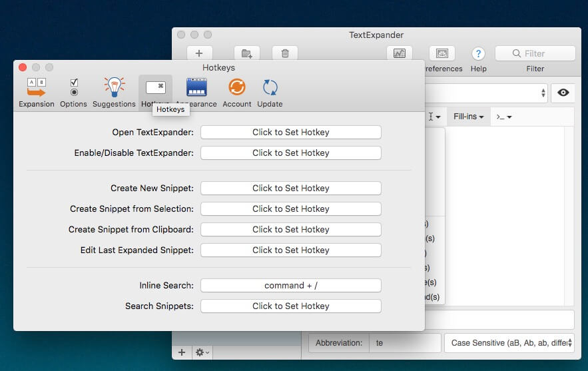Set hotkey for Create New Snippet
This screenshot has height=371, width=588.
click(x=291, y=188)
